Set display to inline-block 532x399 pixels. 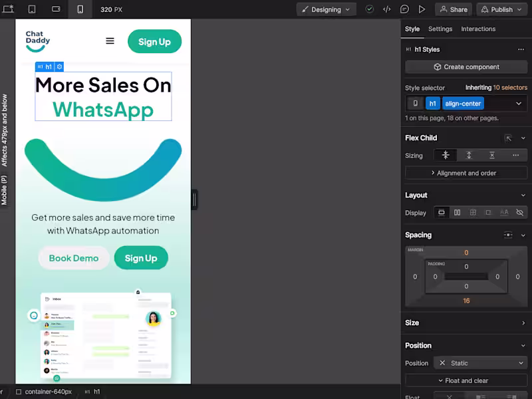pyautogui.click(x=488, y=213)
